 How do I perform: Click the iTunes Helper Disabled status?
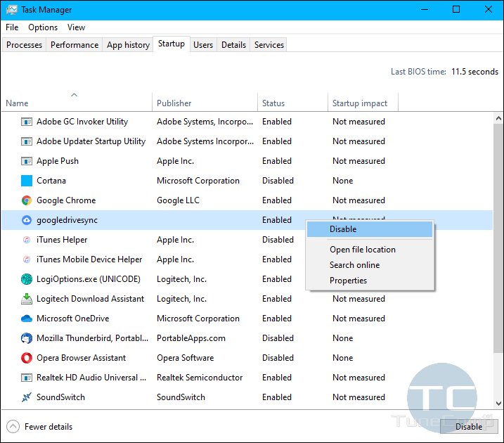tap(278, 240)
